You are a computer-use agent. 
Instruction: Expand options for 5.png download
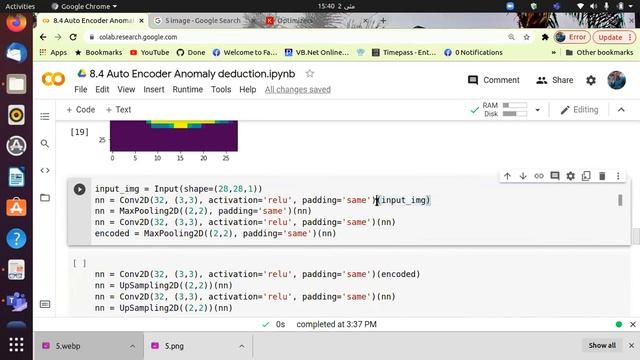tap(242, 346)
